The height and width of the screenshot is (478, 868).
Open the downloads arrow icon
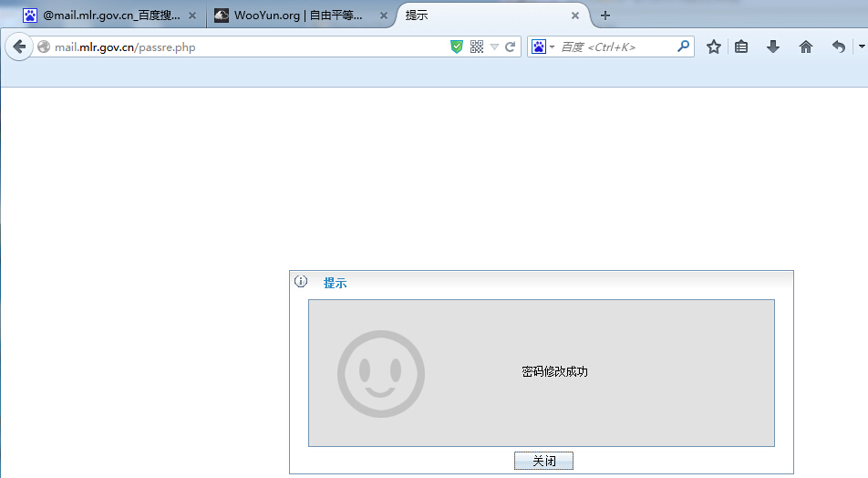pos(773,47)
